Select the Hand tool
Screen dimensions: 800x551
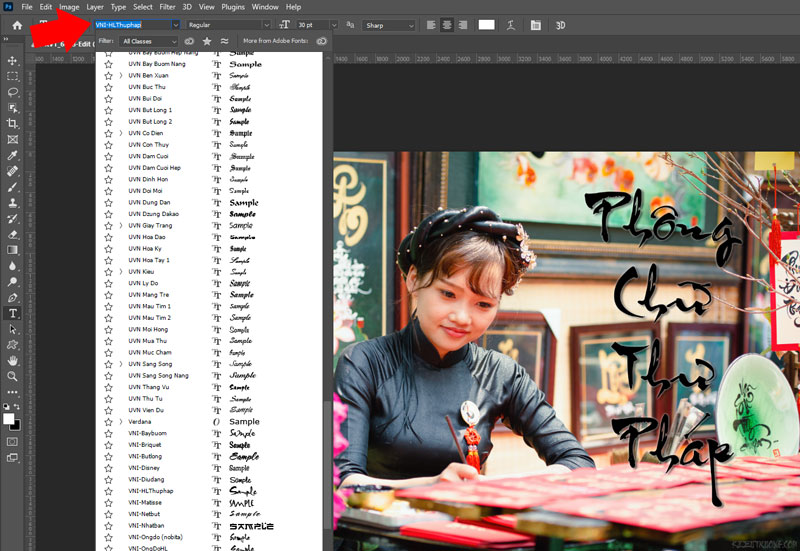click(12, 361)
